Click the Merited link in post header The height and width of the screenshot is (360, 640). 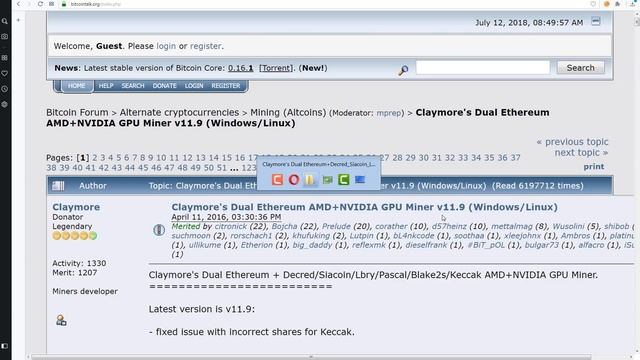coord(186,226)
